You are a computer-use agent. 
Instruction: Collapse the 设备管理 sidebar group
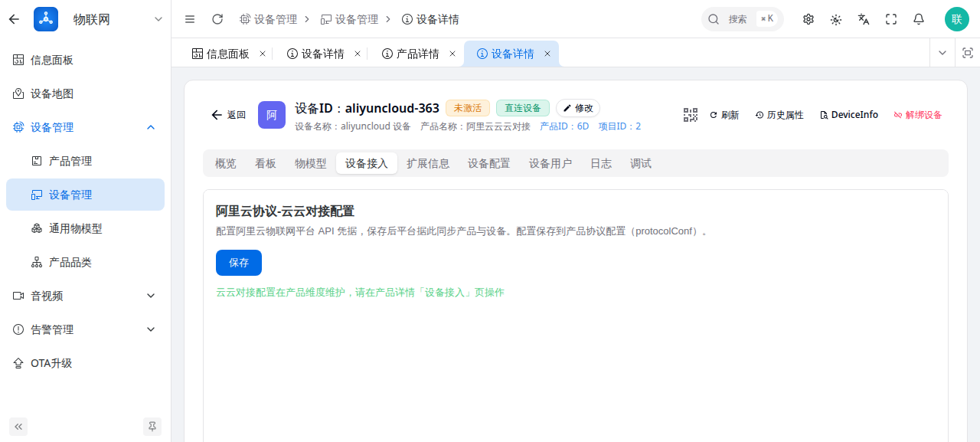coord(85,127)
